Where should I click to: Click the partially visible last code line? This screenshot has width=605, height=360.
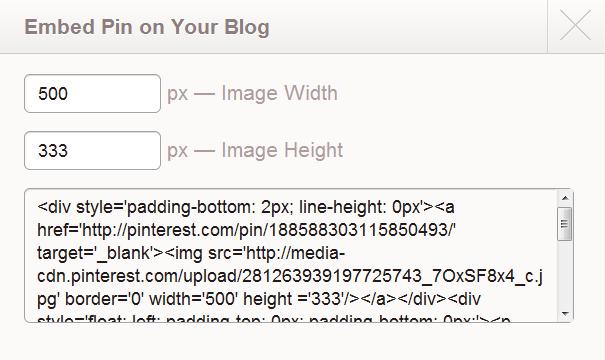274,319
